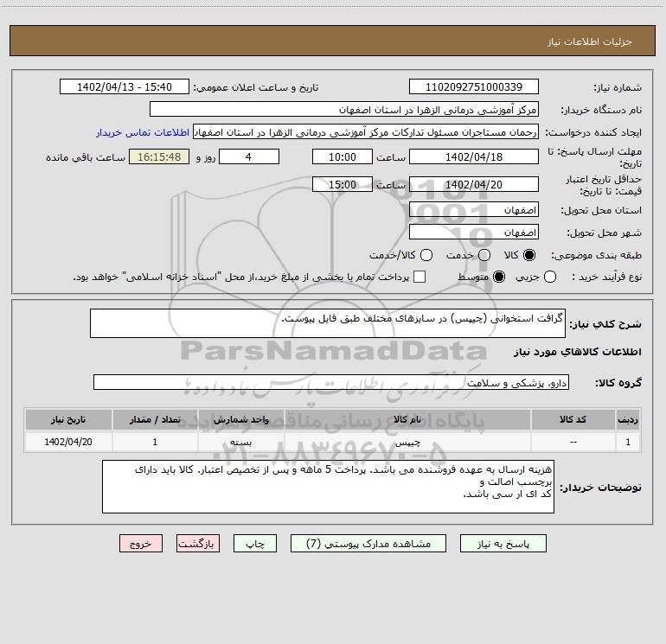Click the نوع فرآیند خرید label

606,277
